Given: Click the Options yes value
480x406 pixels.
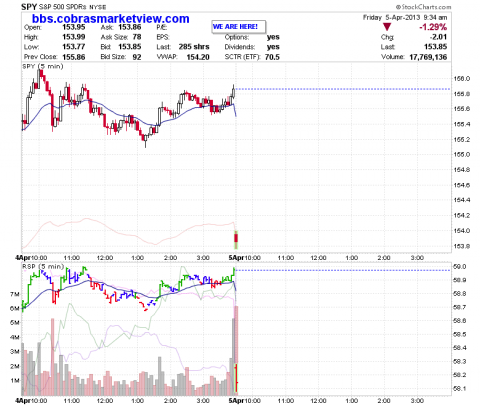Looking at the screenshot, I should (273, 37).
